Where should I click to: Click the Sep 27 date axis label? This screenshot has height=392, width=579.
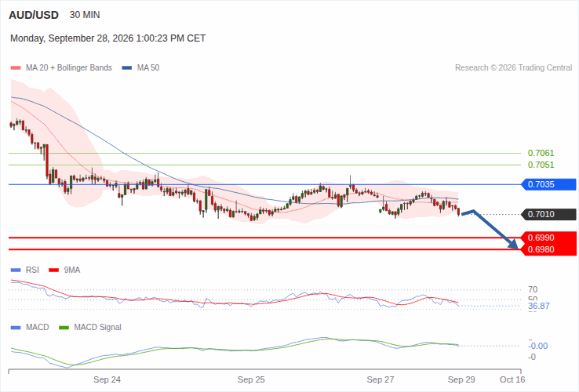(381, 379)
